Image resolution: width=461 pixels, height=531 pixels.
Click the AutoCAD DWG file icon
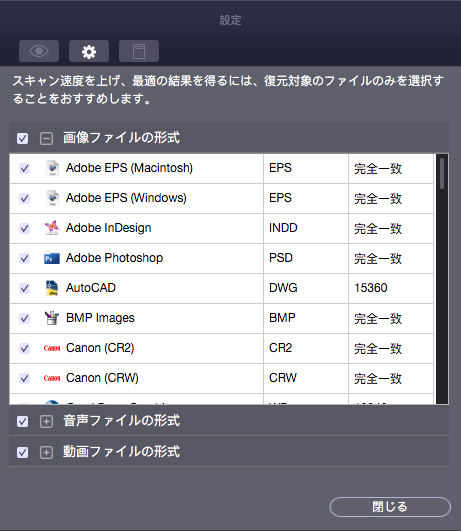[x=52, y=288]
